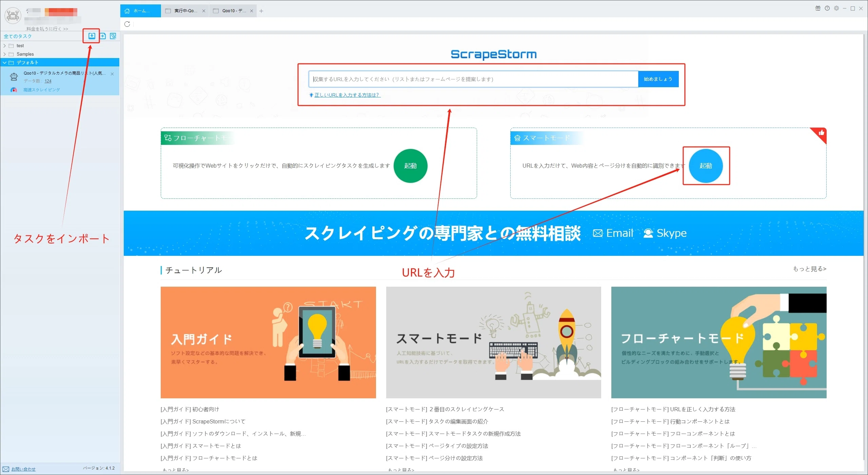Image resolution: width=868 pixels, height=475 pixels.
Task: Click the Qoo10 task title in sidebar
Action: point(64,73)
